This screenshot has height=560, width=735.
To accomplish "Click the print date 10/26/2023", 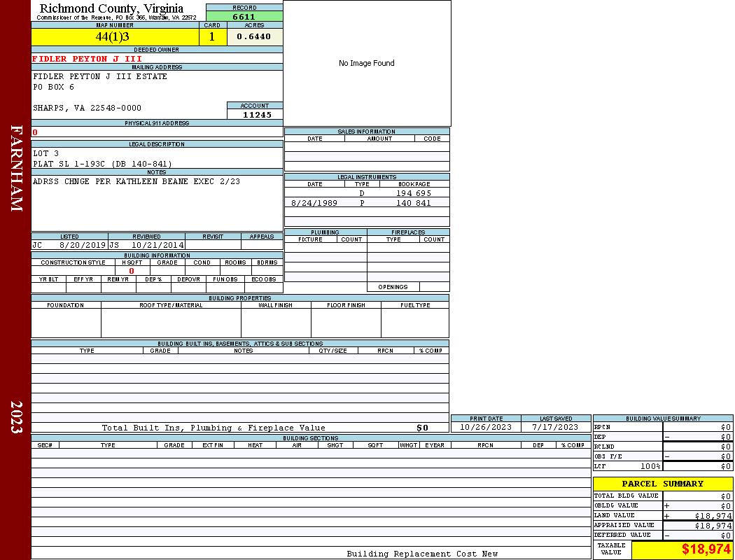I will point(486,427).
